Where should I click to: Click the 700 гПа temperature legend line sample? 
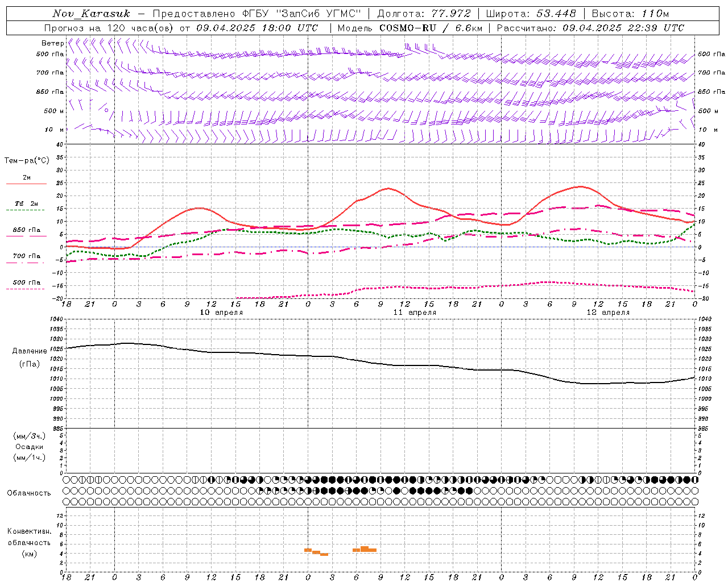pyautogui.click(x=26, y=263)
